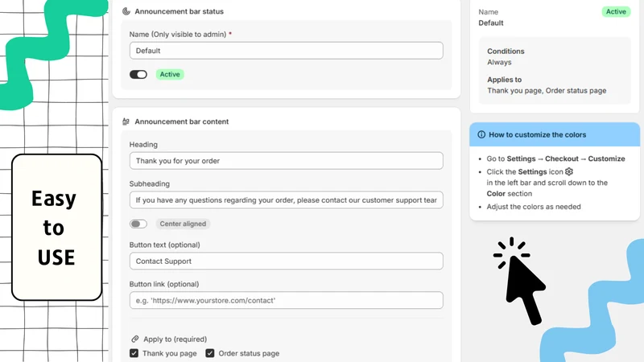
Task: Click the info icon in colors help banner
Action: (481, 134)
